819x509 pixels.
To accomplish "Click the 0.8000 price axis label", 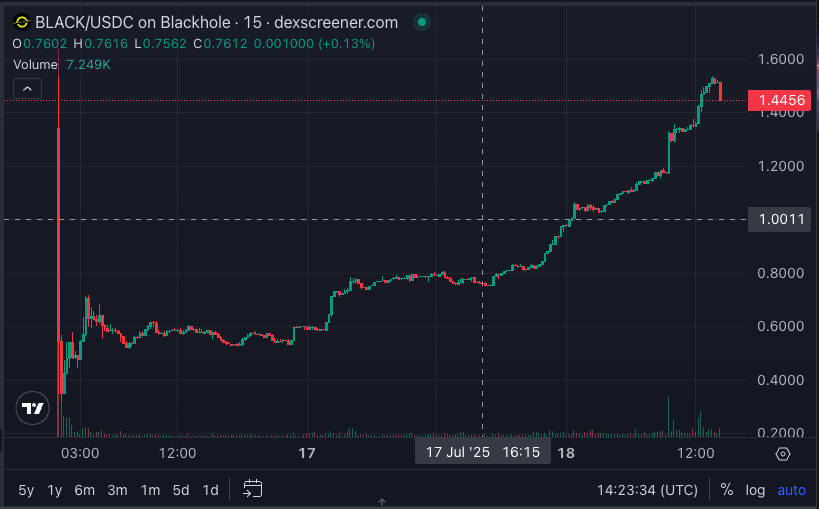I will point(781,273).
